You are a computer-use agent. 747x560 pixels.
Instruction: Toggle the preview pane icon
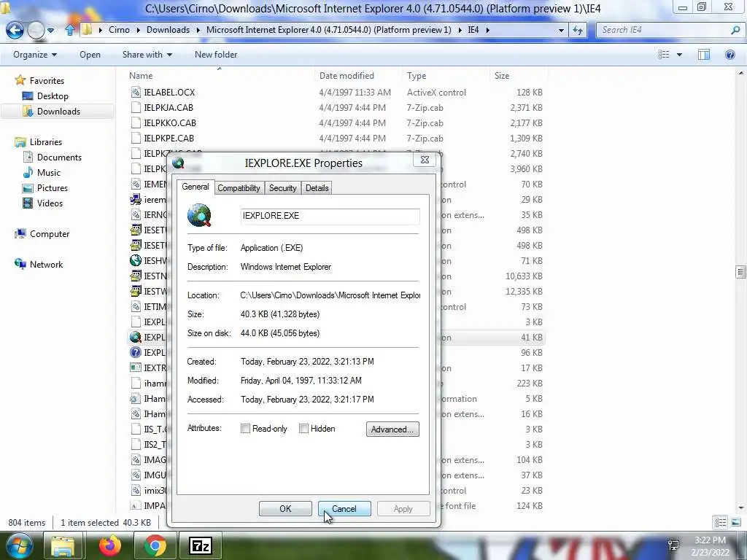704,55
